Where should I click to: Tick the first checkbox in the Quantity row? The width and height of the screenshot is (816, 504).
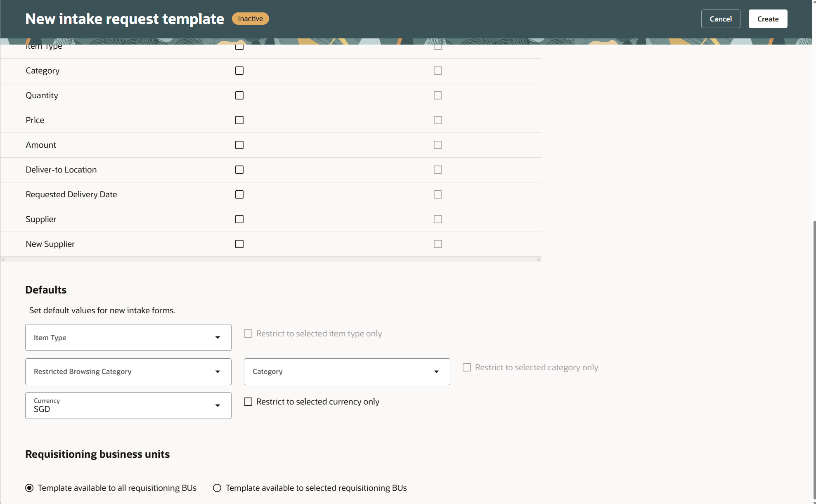pyautogui.click(x=239, y=95)
